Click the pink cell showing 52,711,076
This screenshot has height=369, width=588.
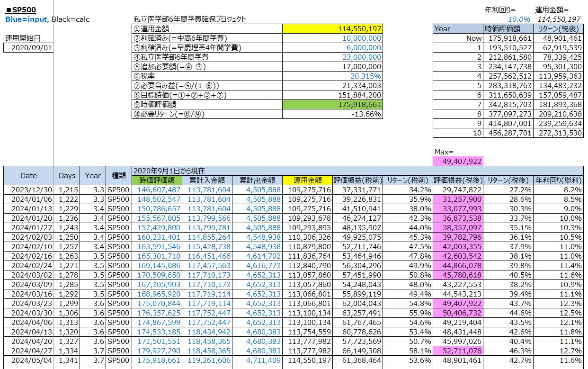(459, 351)
